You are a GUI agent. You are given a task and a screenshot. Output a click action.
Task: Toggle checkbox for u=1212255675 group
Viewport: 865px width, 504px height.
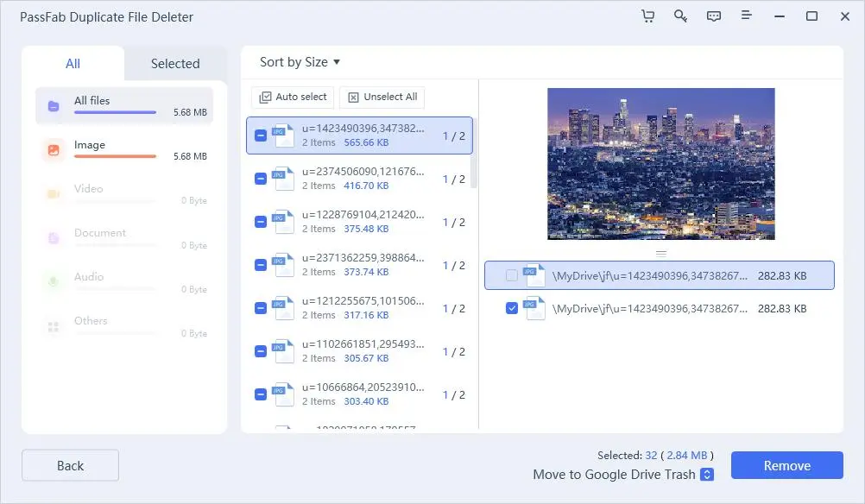pos(261,308)
